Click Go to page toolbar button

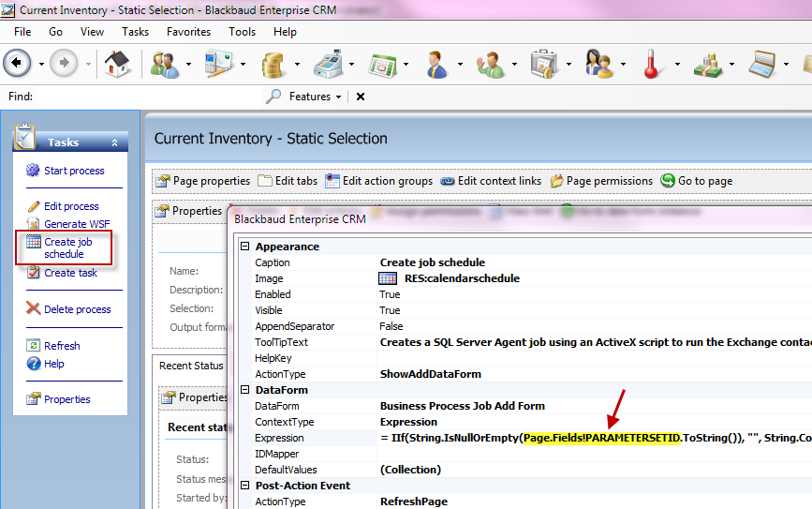[x=697, y=181]
